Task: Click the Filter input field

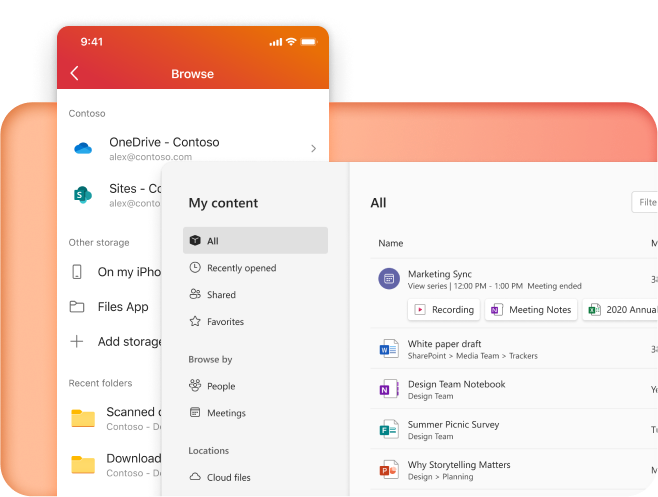Action: pyautogui.click(x=645, y=202)
